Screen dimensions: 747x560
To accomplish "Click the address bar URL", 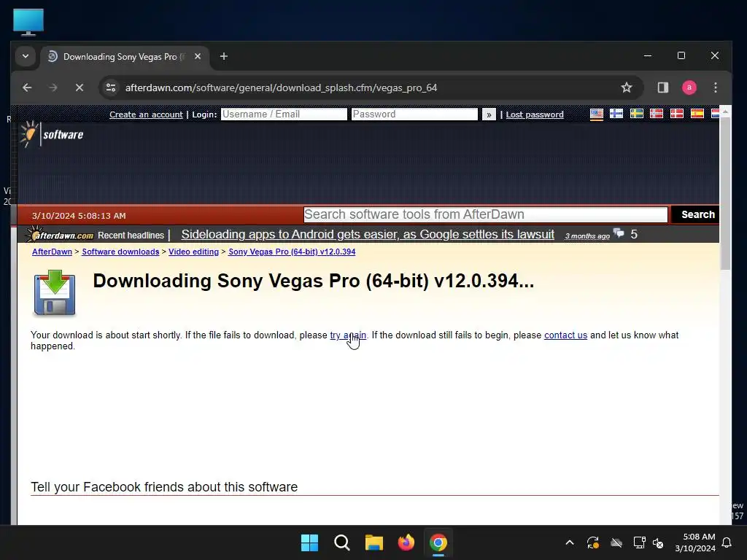I will (281, 87).
